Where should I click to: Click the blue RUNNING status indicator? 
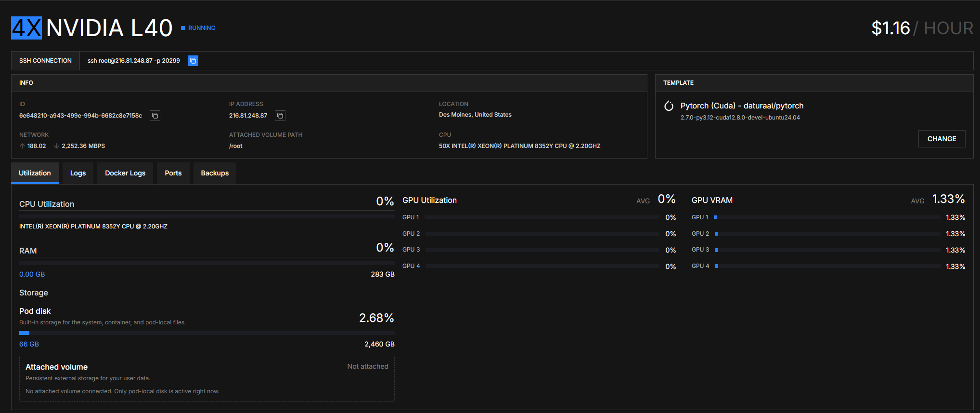click(198, 28)
